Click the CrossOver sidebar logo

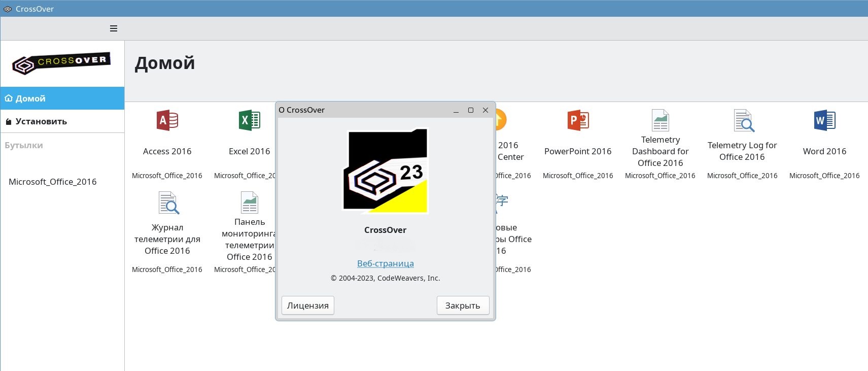point(61,63)
